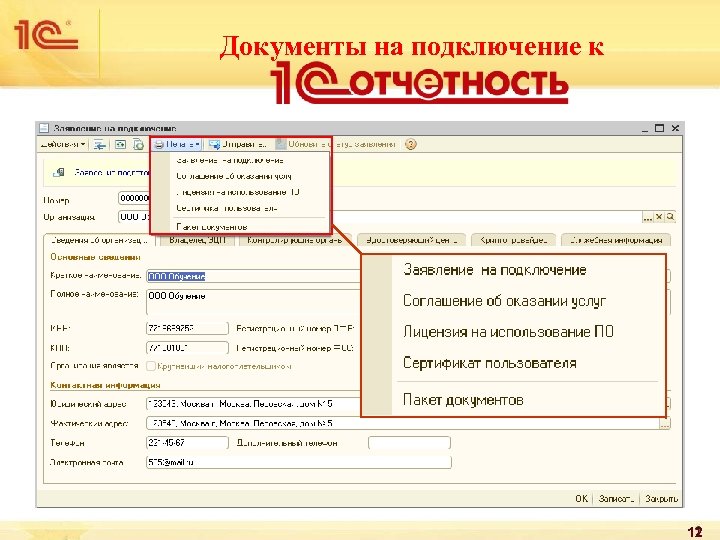720x540 pixels.
Task: Click the Записать button
Action: click(x=616, y=499)
